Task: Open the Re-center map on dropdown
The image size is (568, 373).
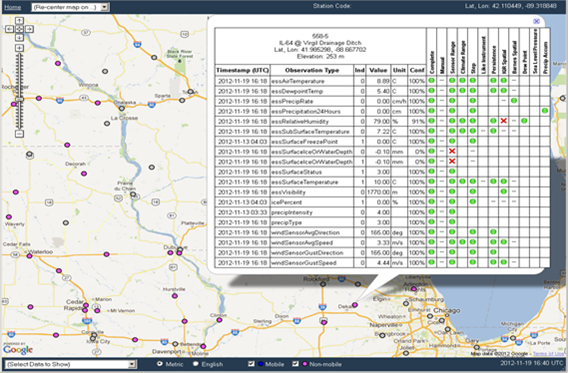Action: pos(70,7)
